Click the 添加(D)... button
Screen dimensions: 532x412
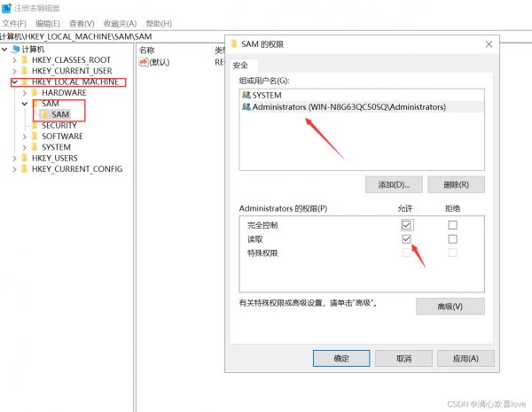click(x=394, y=184)
